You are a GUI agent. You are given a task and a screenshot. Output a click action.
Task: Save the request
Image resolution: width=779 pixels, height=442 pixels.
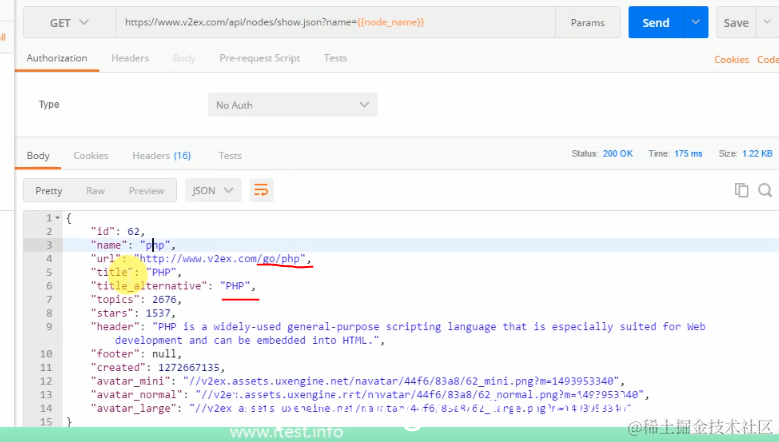736,23
